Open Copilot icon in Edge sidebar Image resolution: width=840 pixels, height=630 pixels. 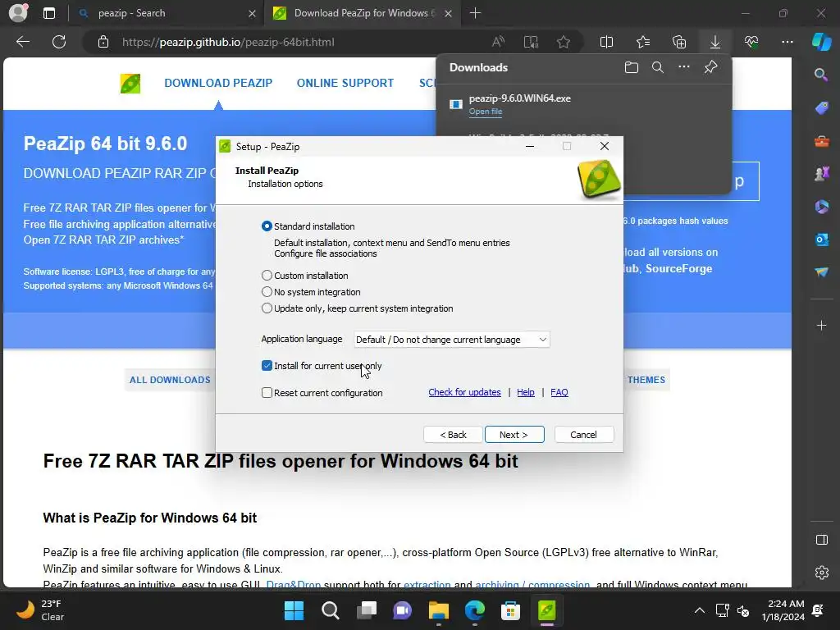tap(821, 42)
